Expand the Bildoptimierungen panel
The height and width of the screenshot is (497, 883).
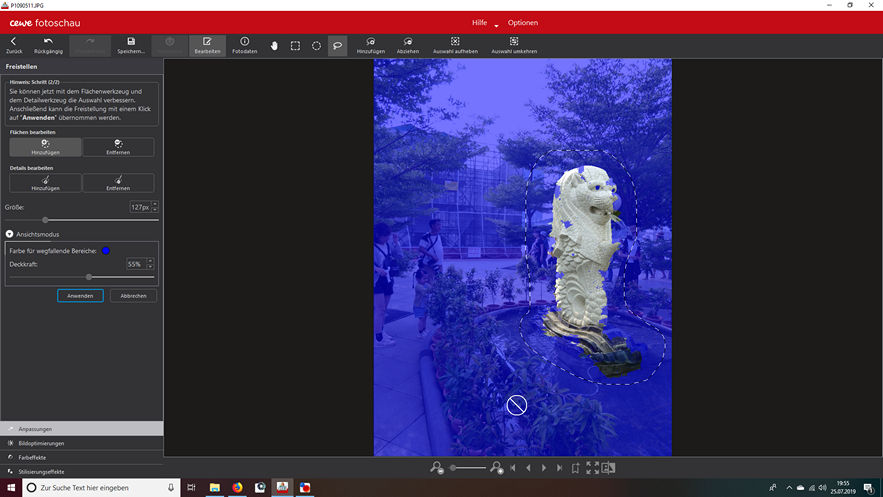click(x=40, y=443)
